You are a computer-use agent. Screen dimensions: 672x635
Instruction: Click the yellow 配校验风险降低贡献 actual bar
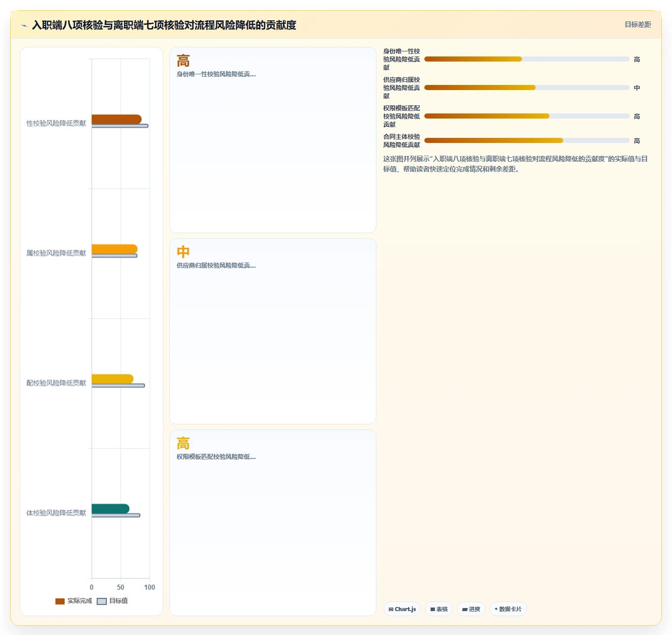112,379
